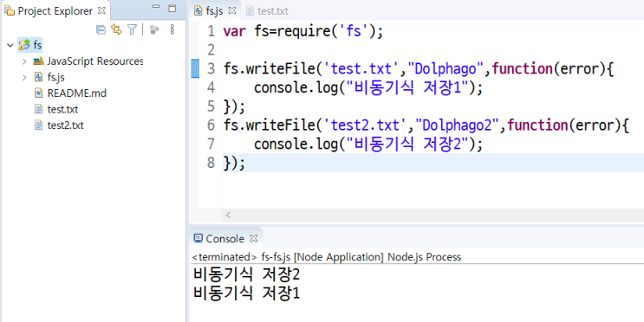The width and height of the screenshot is (644, 322).
Task: Open the Project Explorer View Menu dots
Action: click(172, 29)
